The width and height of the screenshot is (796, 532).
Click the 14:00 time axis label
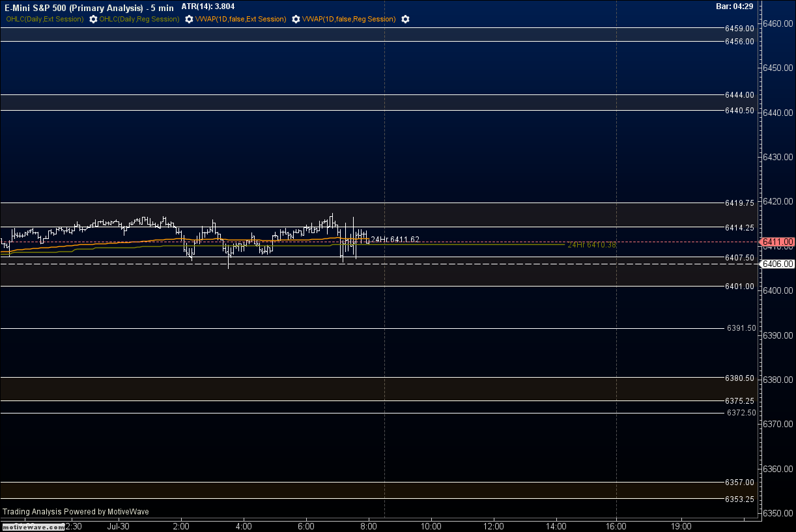(x=556, y=526)
